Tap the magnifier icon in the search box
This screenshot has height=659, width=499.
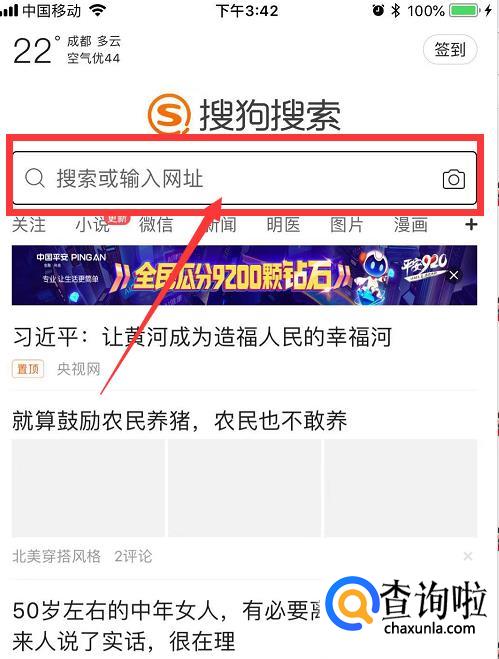pyautogui.click(x=34, y=178)
